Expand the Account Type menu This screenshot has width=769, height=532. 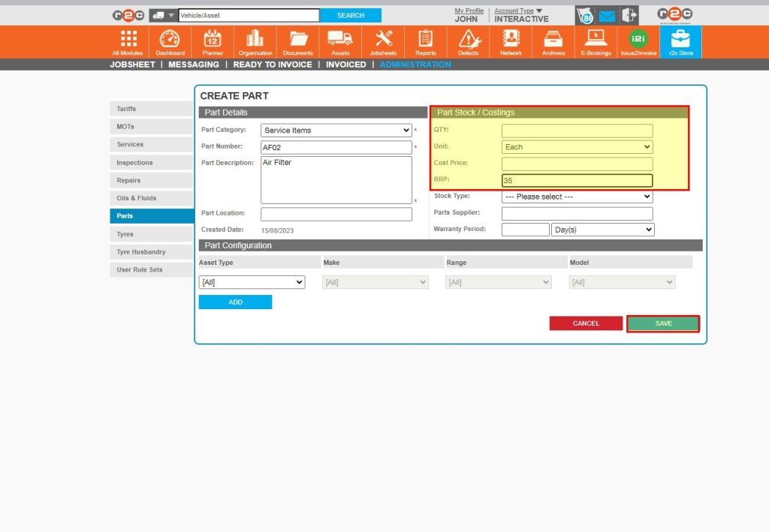[518, 11]
